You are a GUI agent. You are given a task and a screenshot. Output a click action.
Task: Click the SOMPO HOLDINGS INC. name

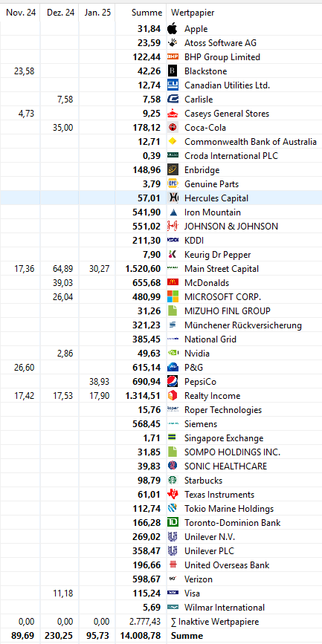pyautogui.click(x=232, y=452)
